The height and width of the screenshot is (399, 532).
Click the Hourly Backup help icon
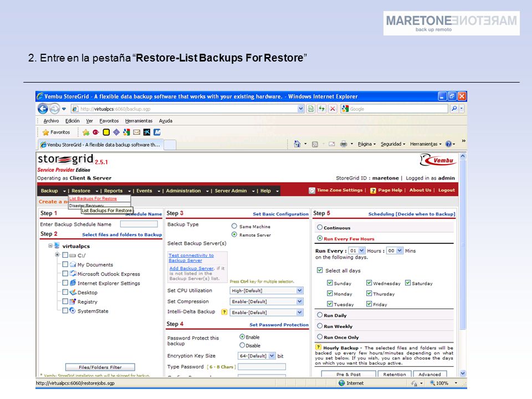click(x=318, y=347)
